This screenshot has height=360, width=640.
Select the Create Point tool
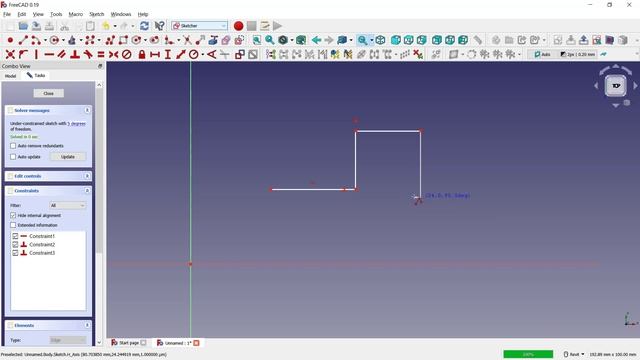coord(10,40)
